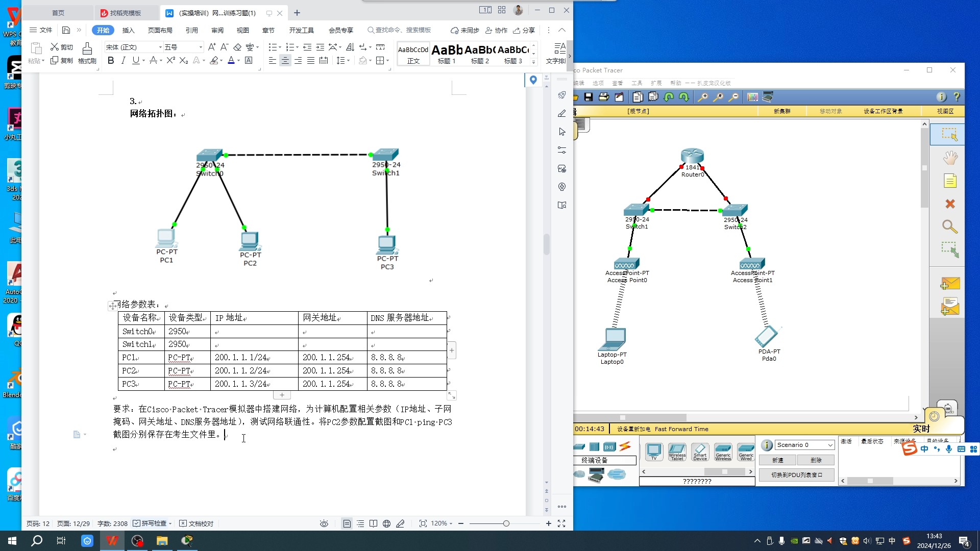Click the Router0 device in the workspace
This screenshot has width=980, height=551.
point(692,156)
